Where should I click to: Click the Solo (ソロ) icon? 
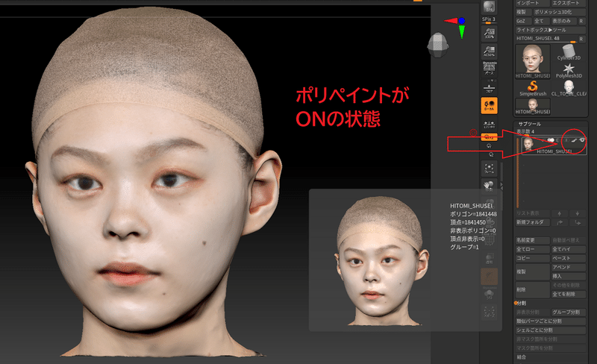(x=490, y=295)
